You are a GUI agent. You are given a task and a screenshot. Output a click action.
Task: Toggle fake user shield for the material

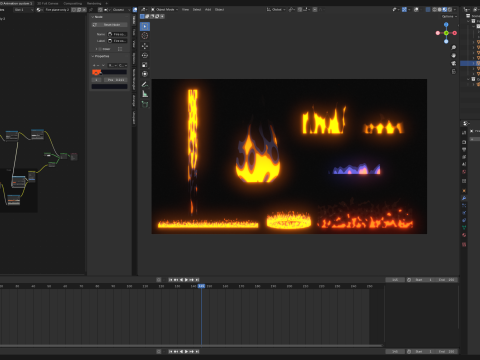tap(74, 10)
